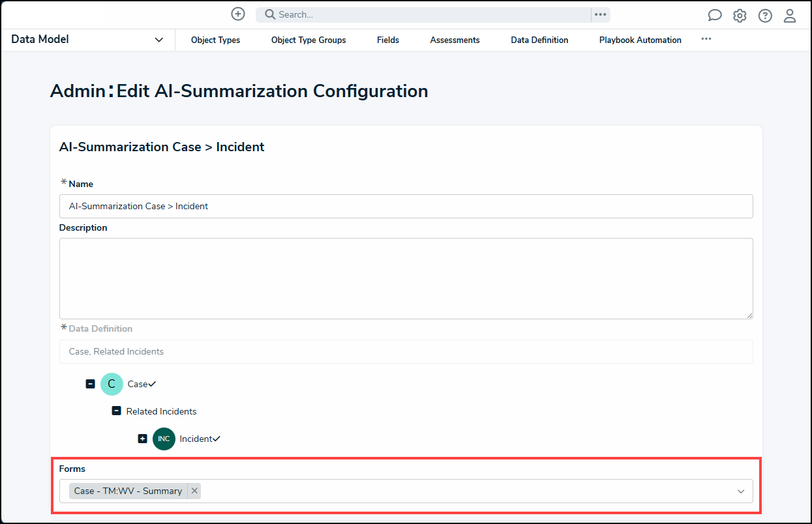Switch to the Object Types tab
The image size is (812, 524).
click(x=215, y=40)
